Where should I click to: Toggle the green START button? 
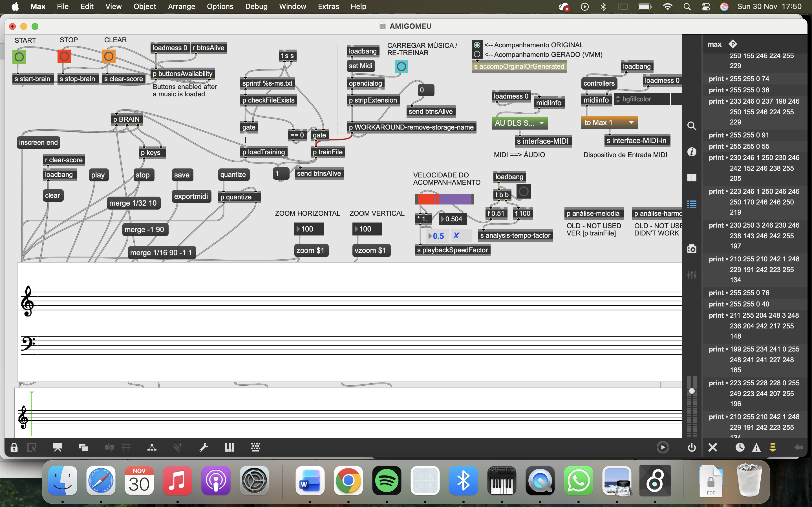pos(19,57)
